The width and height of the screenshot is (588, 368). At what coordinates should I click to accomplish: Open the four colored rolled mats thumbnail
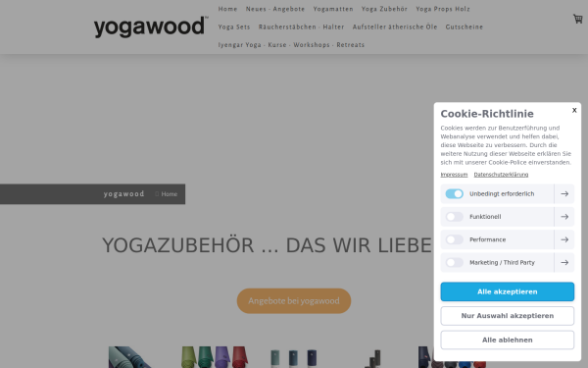coord(215,357)
